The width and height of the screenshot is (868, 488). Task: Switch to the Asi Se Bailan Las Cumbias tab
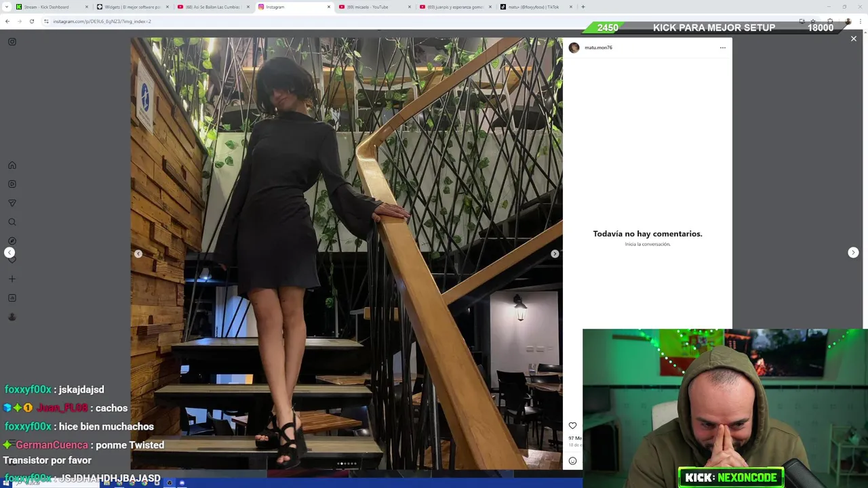pyautogui.click(x=213, y=7)
